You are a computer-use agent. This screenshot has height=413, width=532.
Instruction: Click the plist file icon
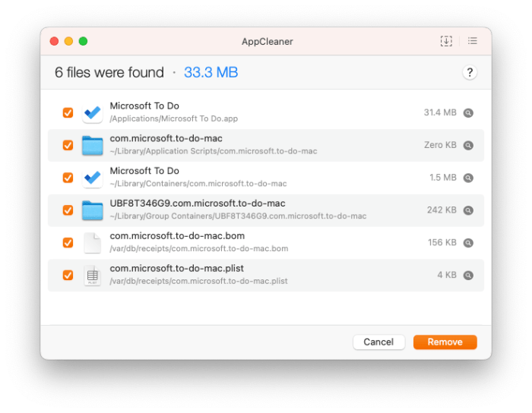92,276
